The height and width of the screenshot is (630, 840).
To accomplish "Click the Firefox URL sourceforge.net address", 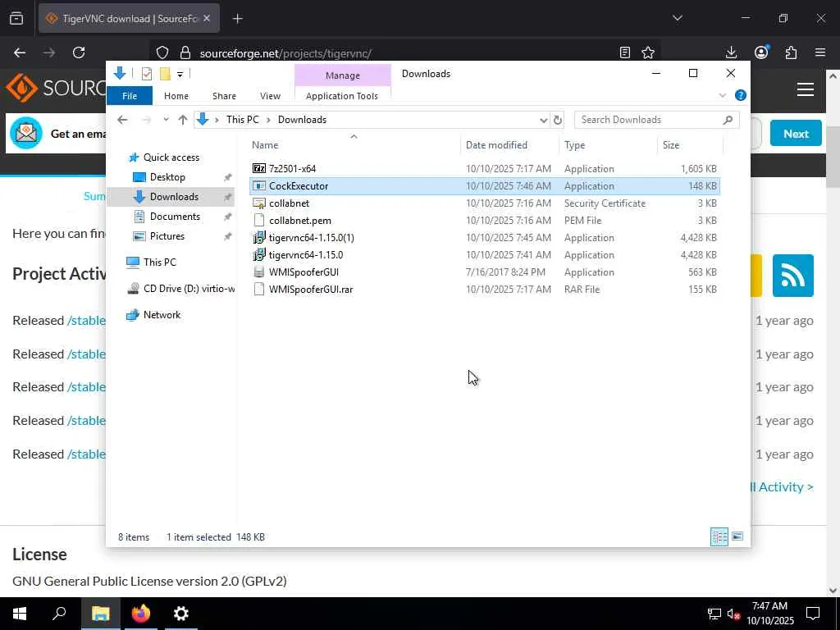I will pos(285,53).
